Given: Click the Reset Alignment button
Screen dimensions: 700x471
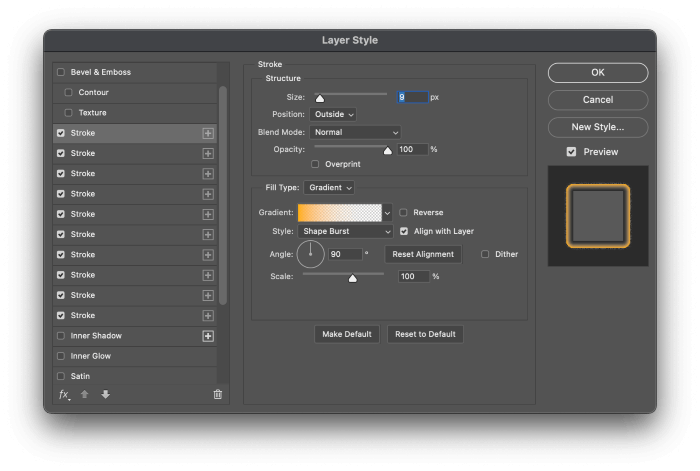Looking at the screenshot, I should (423, 254).
